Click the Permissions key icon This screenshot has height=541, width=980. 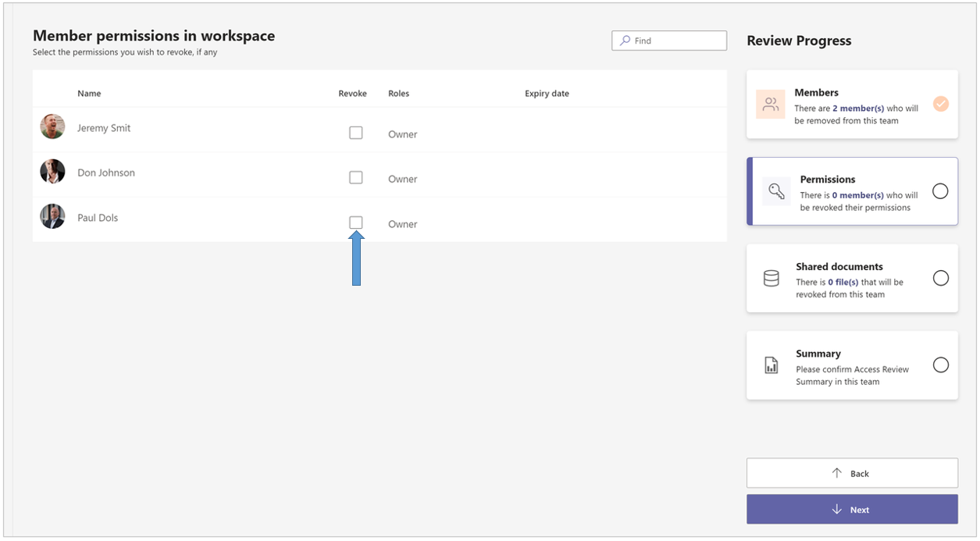tap(777, 191)
